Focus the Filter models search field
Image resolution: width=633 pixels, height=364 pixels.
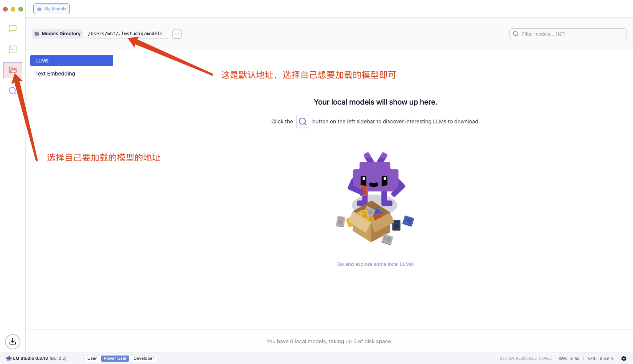coord(568,34)
